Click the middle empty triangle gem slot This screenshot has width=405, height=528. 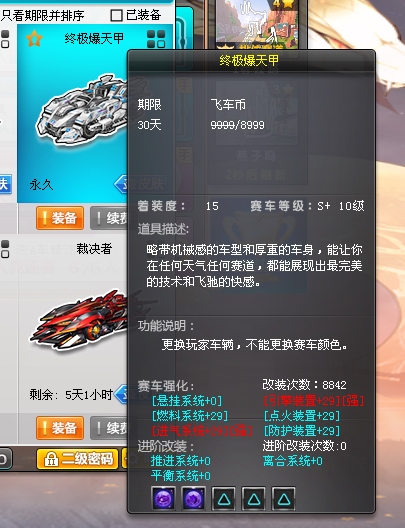click(x=254, y=498)
